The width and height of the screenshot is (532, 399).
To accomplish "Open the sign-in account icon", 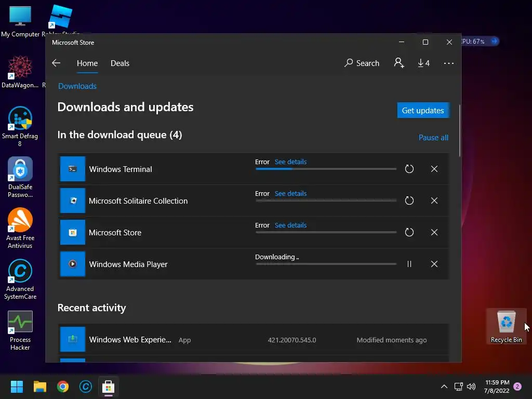I will [399, 63].
